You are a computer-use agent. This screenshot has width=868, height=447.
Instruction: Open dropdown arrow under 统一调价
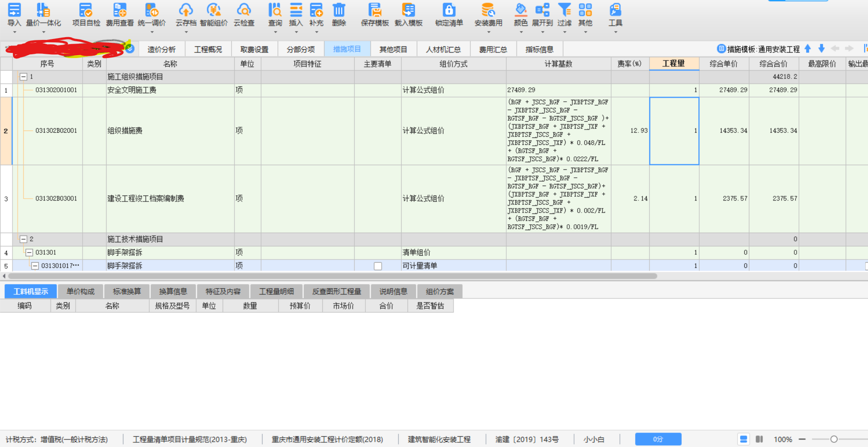(152, 32)
